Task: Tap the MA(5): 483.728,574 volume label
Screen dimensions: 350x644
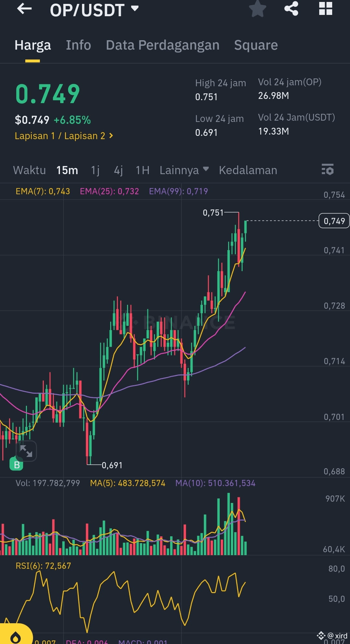Action: [x=128, y=483]
